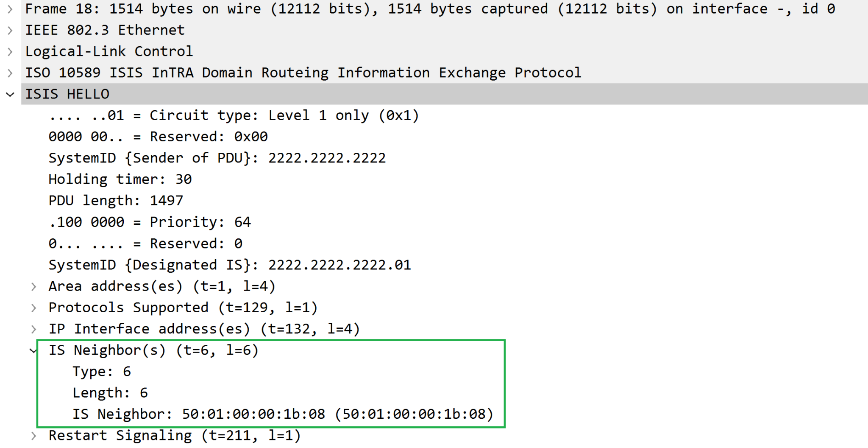Select the Holding timer 30 field
This screenshot has height=448, width=868.
point(120,179)
